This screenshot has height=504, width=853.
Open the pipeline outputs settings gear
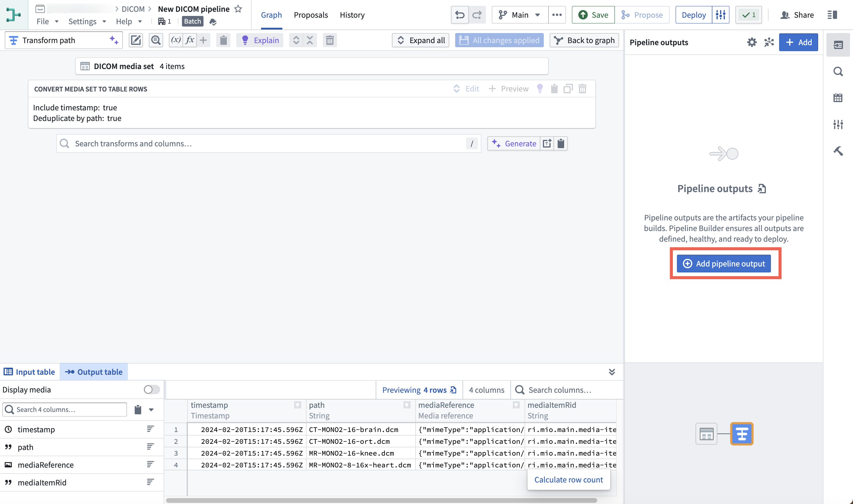coord(752,42)
